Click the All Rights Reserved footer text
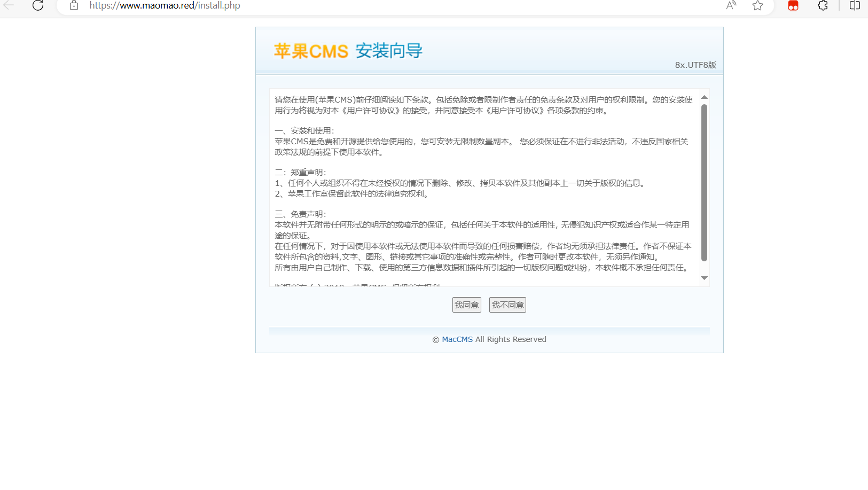The image size is (868, 490). pos(511,339)
